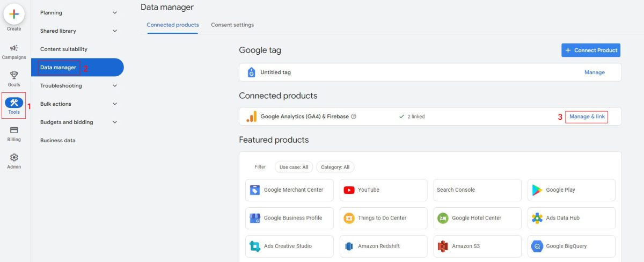Click the Amazon Redshift icon
The image size is (644, 262).
(x=349, y=246)
